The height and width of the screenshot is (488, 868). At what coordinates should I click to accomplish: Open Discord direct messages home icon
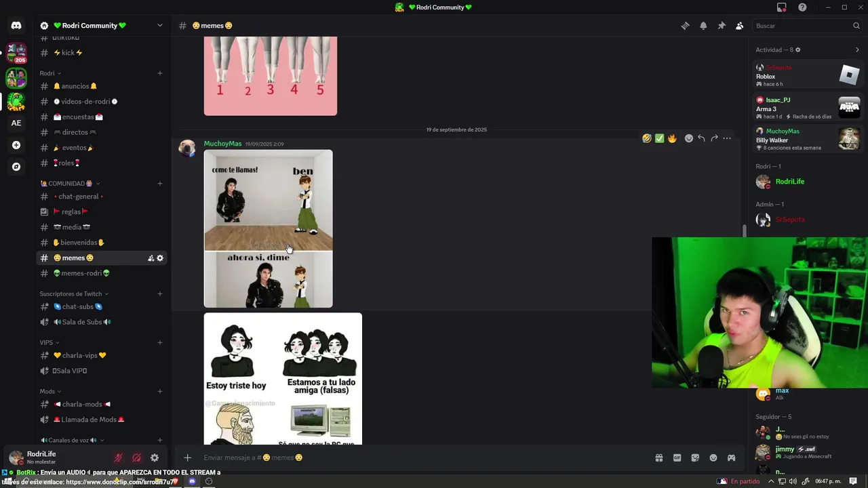pyautogui.click(x=16, y=26)
